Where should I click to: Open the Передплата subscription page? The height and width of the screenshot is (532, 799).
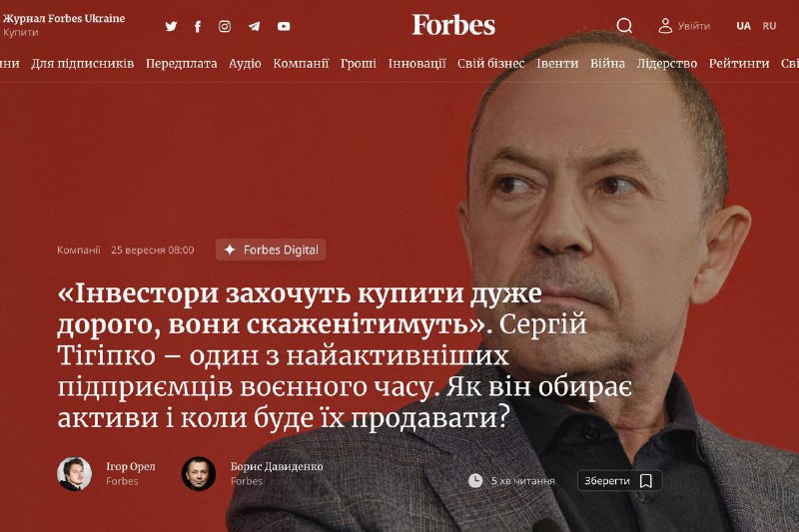(x=182, y=64)
